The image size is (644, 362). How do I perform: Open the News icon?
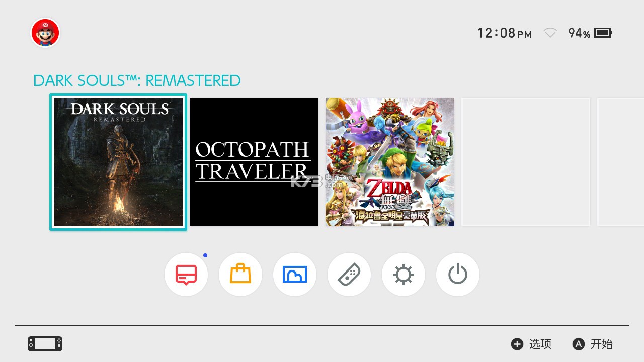pyautogui.click(x=186, y=275)
